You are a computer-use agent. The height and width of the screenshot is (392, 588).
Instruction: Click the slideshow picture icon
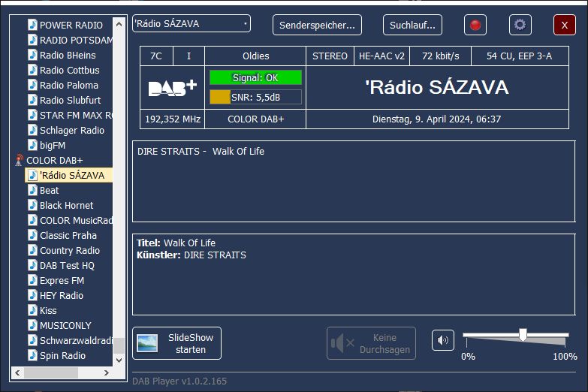[x=147, y=343]
